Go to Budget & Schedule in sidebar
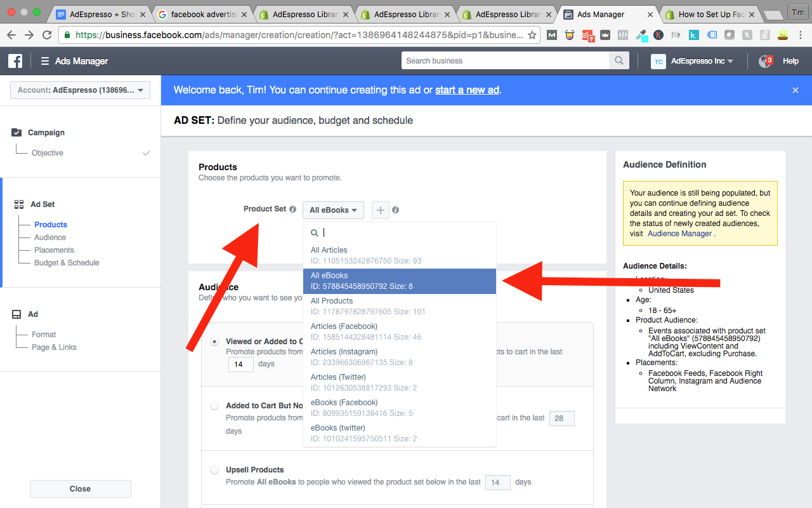Screen dimensions: 812x508 click(67, 263)
